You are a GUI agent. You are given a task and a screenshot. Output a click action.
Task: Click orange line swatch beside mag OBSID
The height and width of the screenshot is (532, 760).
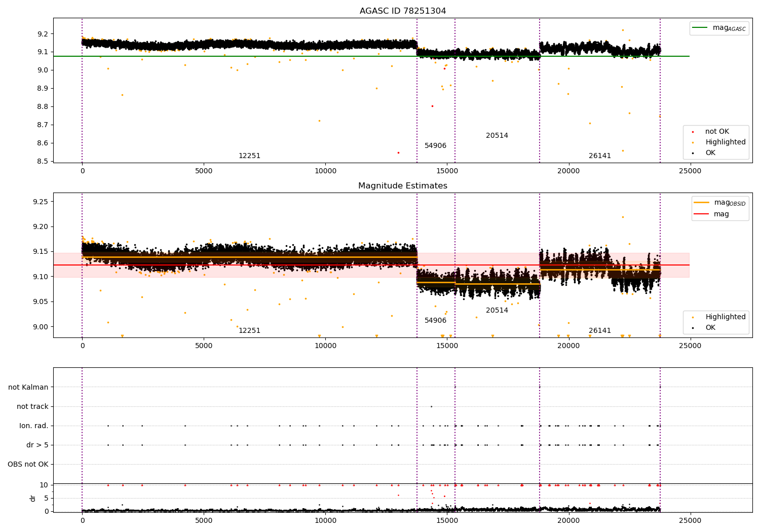(x=702, y=203)
